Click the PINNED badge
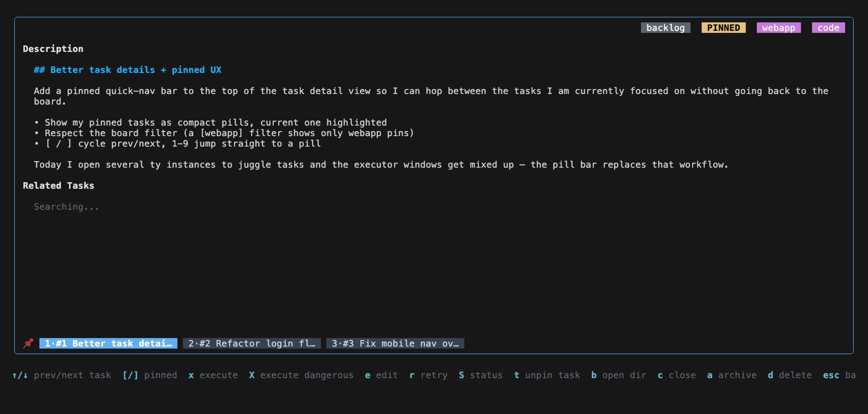Screen dimensions: 868x414 (x=723, y=28)
